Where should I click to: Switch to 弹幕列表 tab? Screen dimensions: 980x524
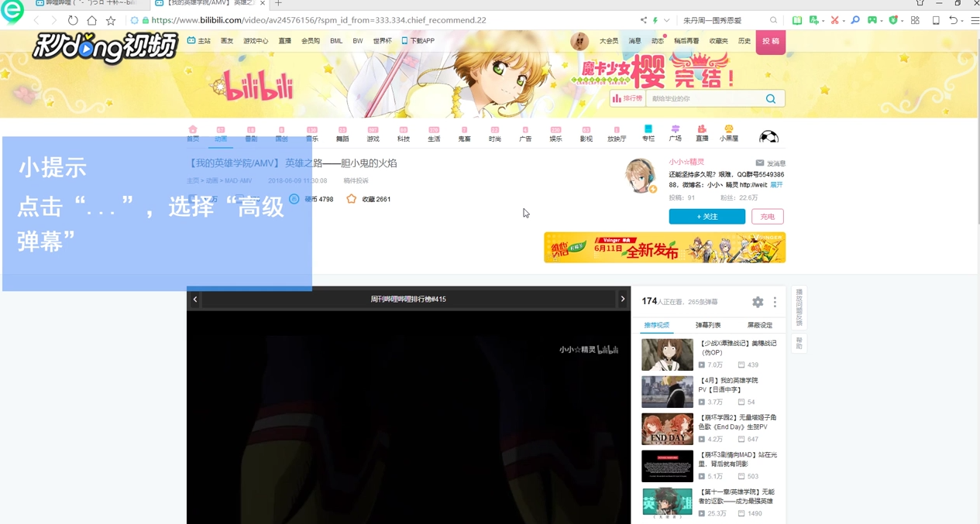point(708,325)
